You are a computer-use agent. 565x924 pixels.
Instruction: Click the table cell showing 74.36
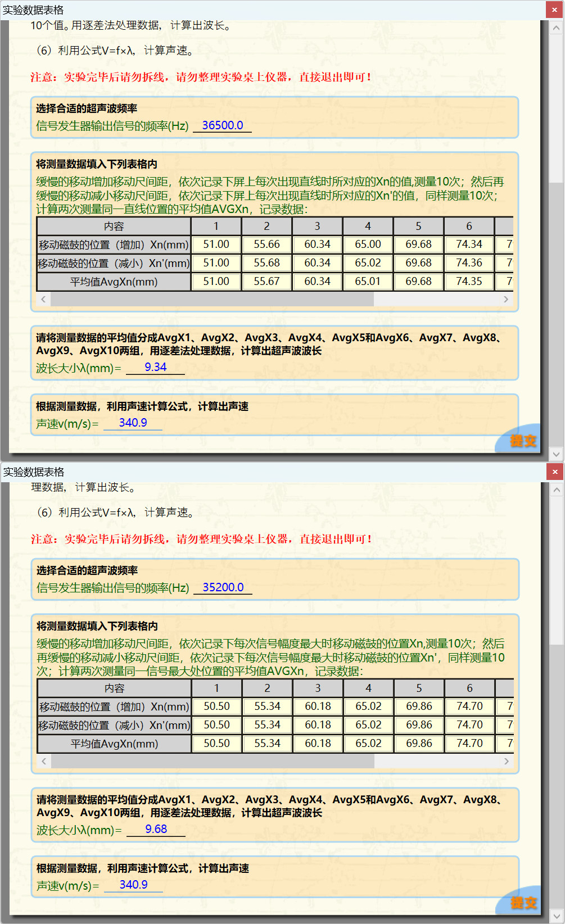(469, 263)
